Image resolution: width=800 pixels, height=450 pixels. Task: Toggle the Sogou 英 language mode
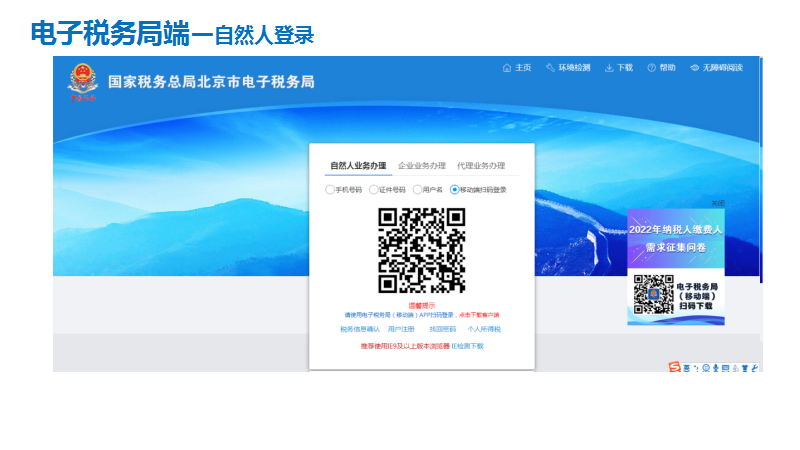coord(687,368)
